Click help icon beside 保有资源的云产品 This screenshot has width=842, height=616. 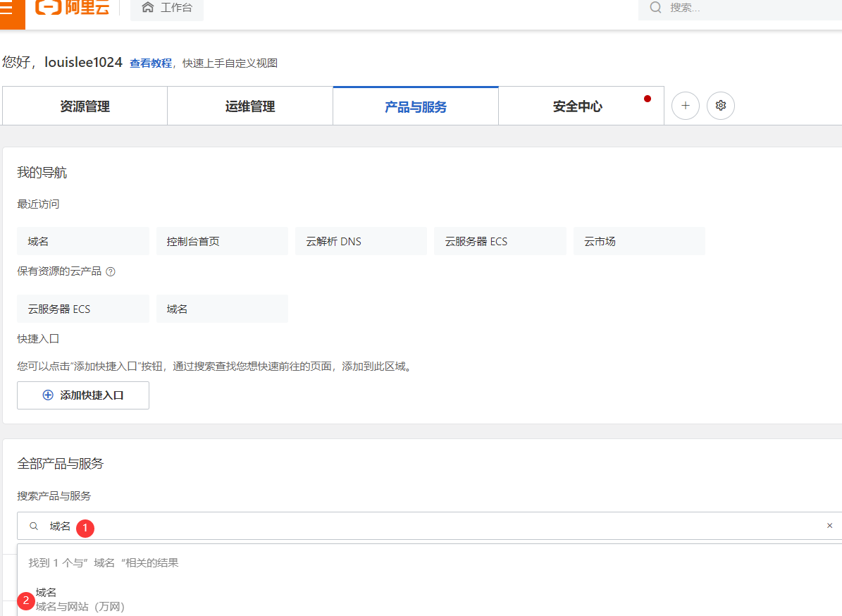(111, 272)
